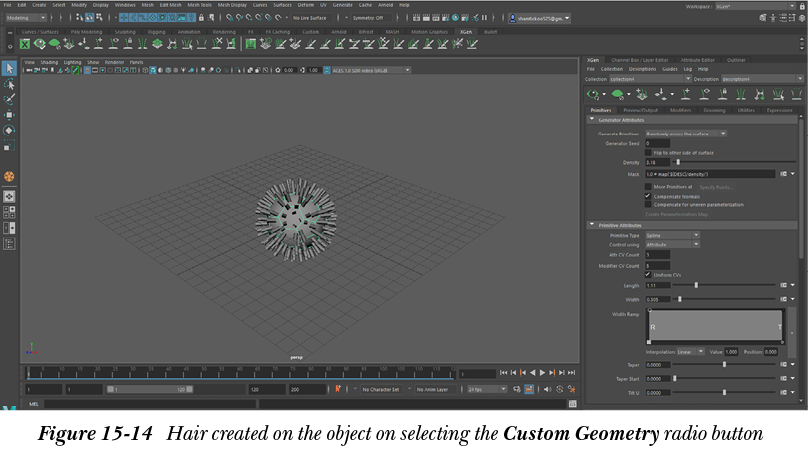Toggle the Uniform CVs checkbox
Screen dimensions: 808x451
point(648,274)
